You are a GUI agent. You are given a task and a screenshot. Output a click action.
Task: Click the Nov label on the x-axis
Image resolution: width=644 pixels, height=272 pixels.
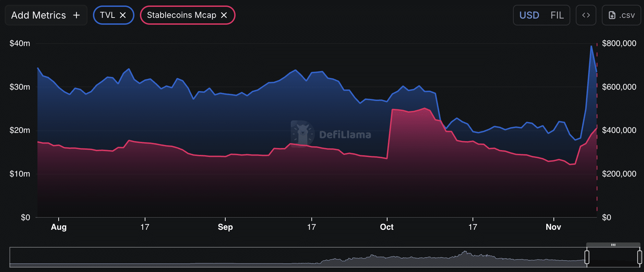click(553, 227)
